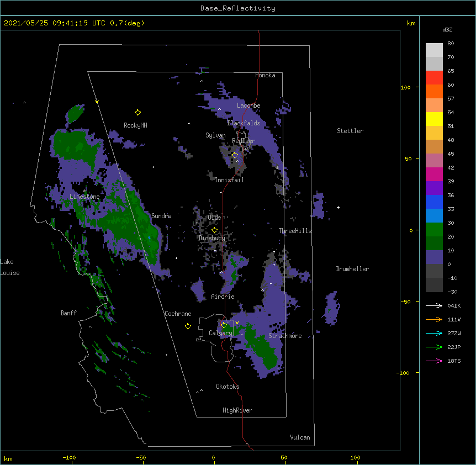Click the Strathmore town label
The image size is (476, 465).
pyautogui.click(x=285, y=336)
